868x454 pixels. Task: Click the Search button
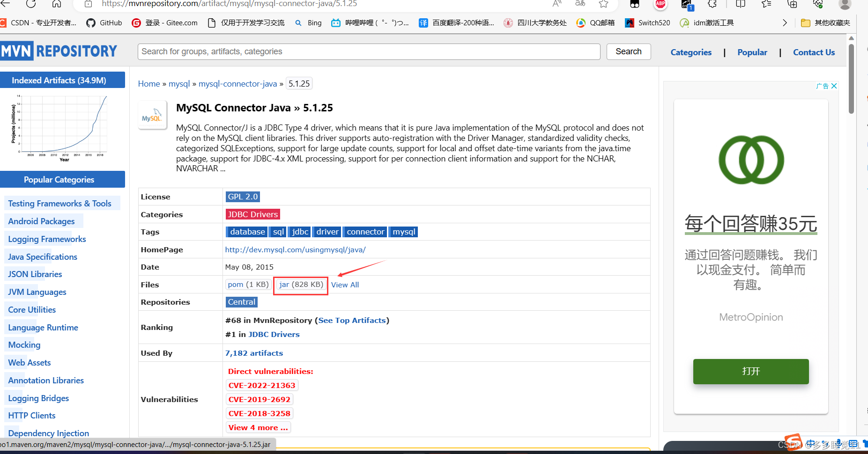coord(629,51)
